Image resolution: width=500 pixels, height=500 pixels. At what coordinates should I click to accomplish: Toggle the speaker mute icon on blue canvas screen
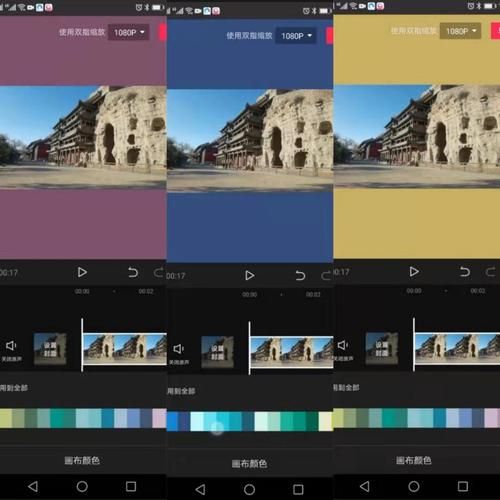pos(179,353)
